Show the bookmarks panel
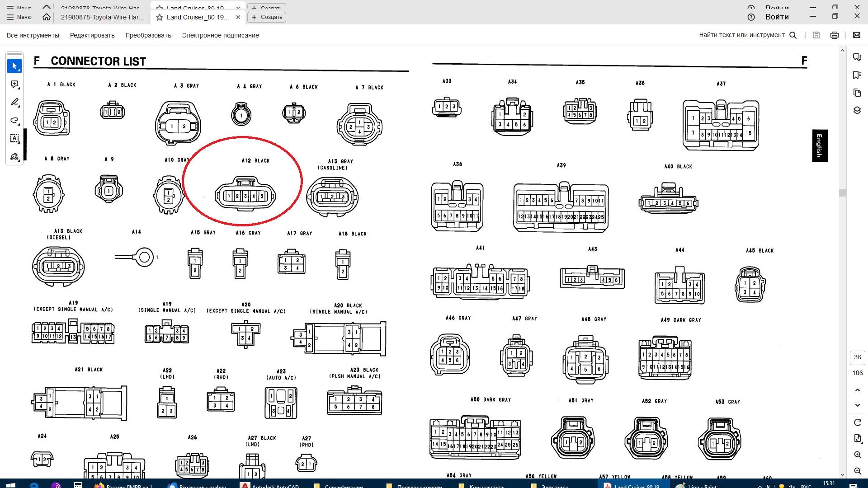868x488 pixels. (857, 75)
